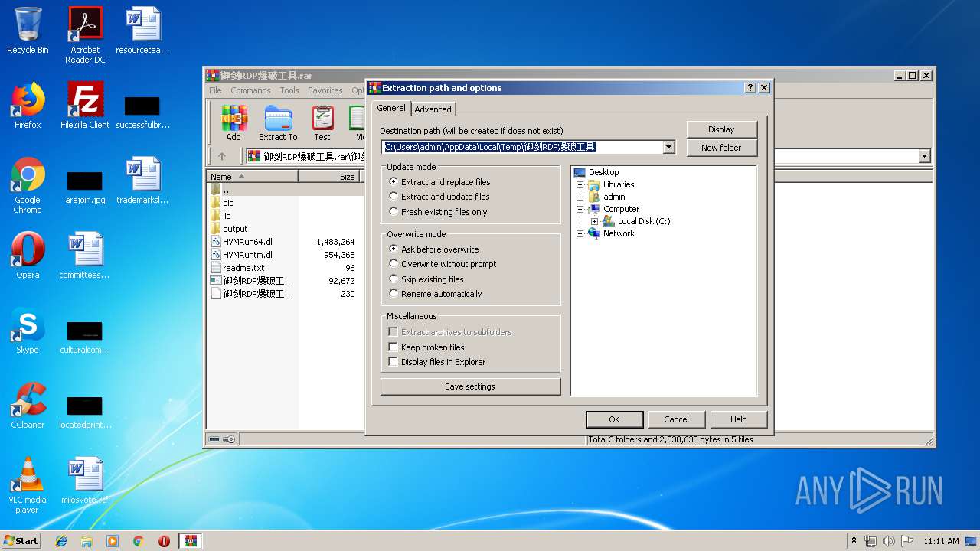Select Fresh existing files only option
980x551 pixels.
click(x=439, y=212)
